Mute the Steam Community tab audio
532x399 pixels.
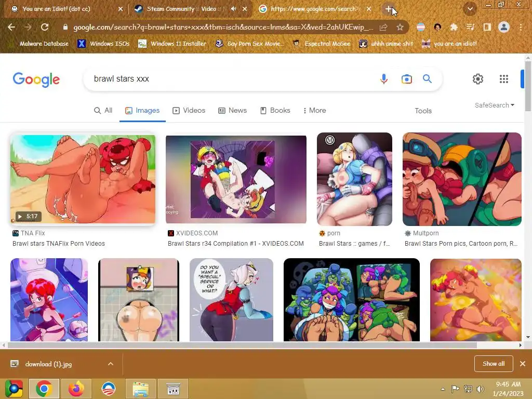click(x=233, y=9)
